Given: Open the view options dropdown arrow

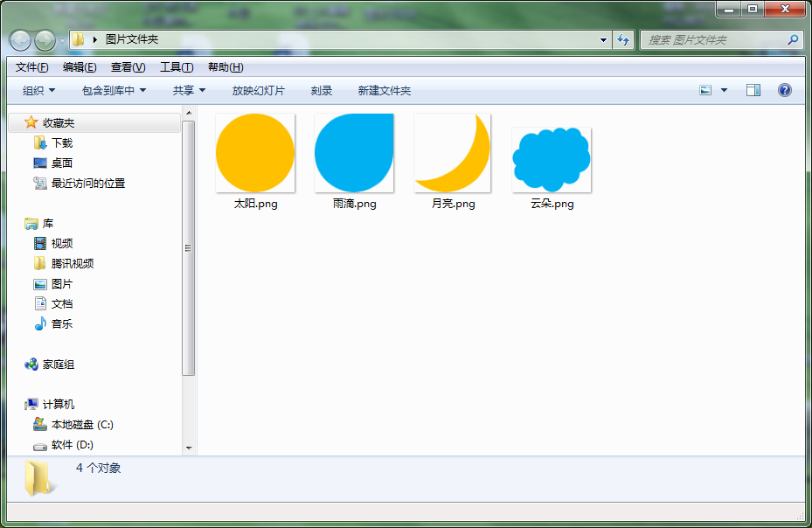Looking at the screenshot, I should click(x=724, y=90).
